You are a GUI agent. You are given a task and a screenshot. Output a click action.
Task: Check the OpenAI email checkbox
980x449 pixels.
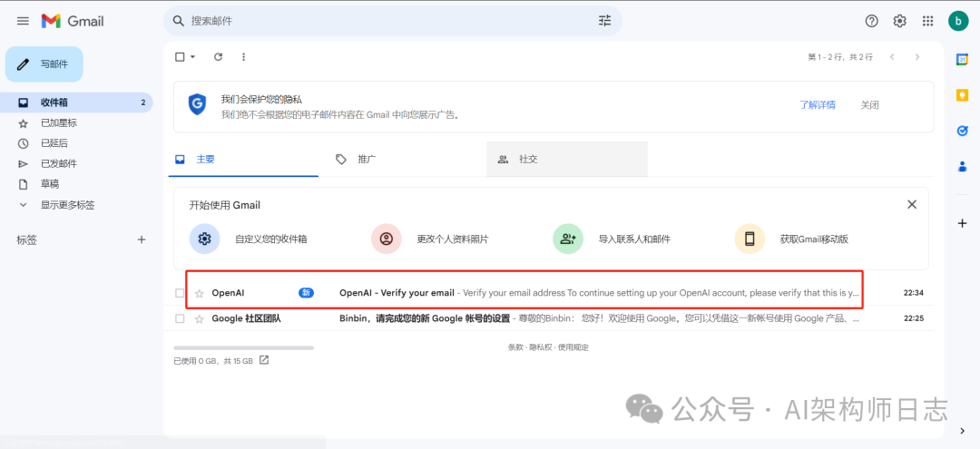180,293
